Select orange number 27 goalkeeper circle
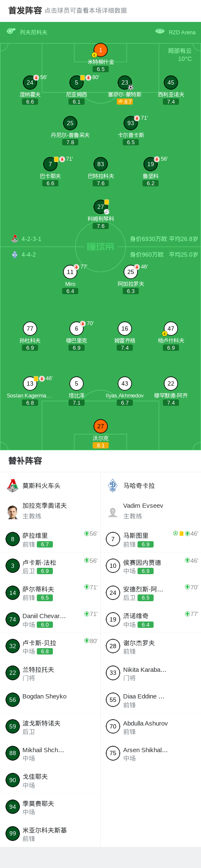 (x=100, y=426)
